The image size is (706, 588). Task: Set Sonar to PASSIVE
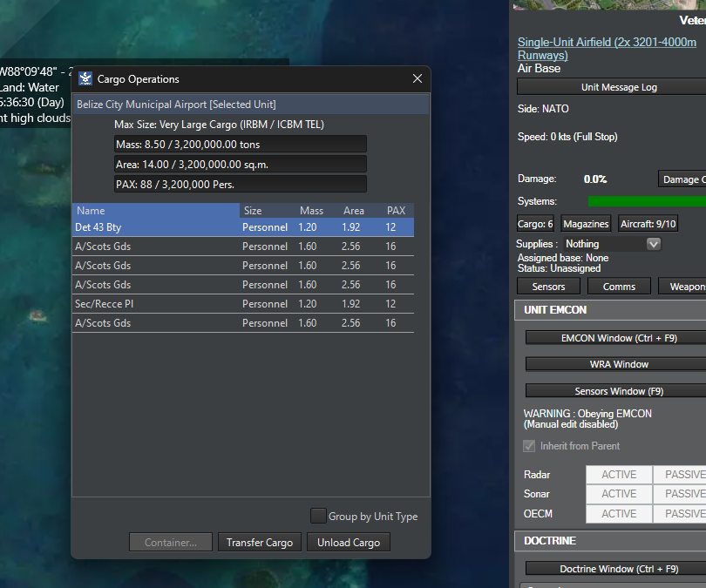click(680, 494)
